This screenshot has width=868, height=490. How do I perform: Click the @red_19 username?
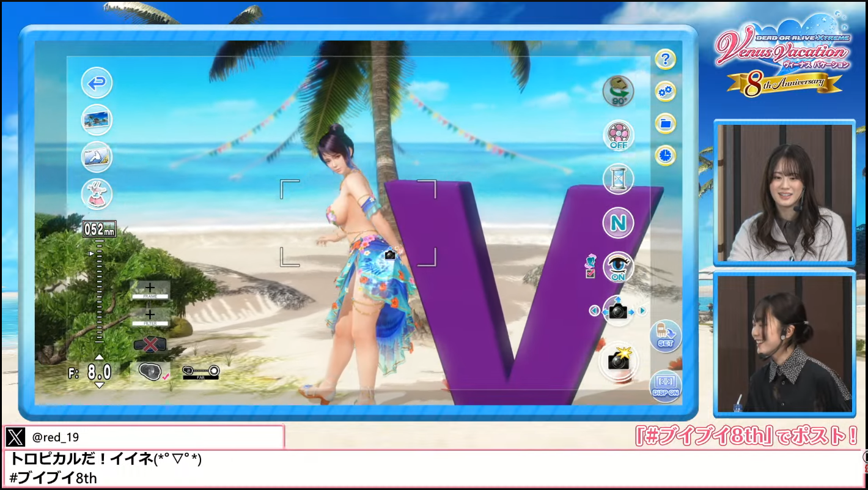pos(55,437)
